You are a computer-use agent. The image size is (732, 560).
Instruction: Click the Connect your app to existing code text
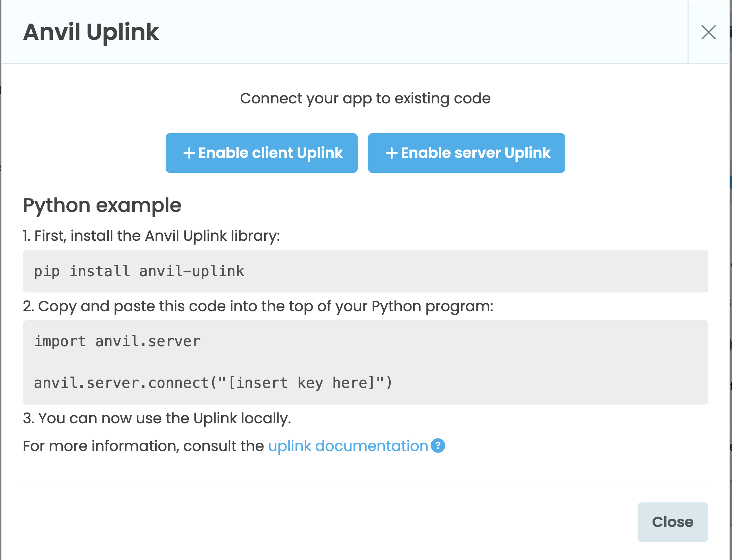pos(365,98)
